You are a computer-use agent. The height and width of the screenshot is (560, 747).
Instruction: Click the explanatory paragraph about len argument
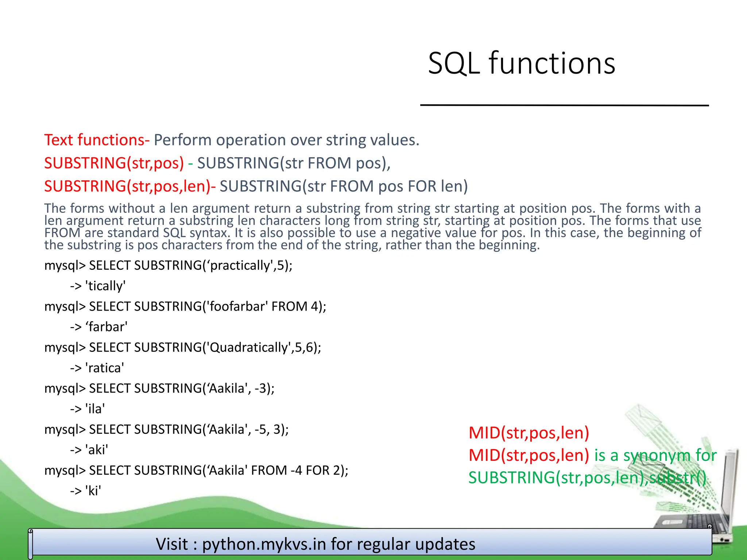[372, 226]
